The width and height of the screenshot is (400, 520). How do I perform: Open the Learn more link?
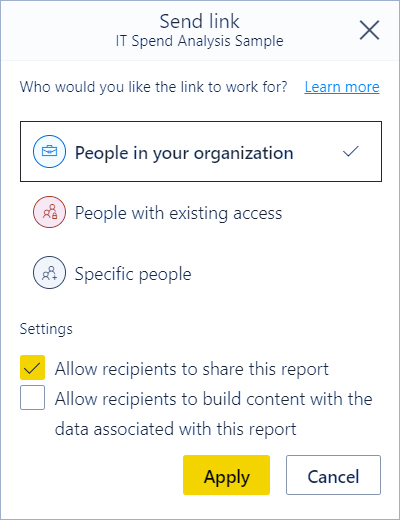pos(342,87)
